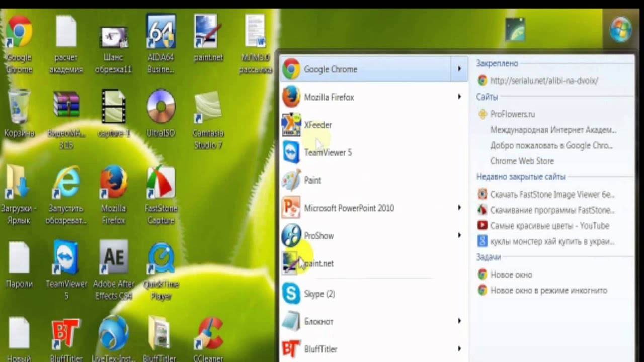644x362 pixels.
Task: Expand Google Chrome jump list arrow
Action: 459,69
